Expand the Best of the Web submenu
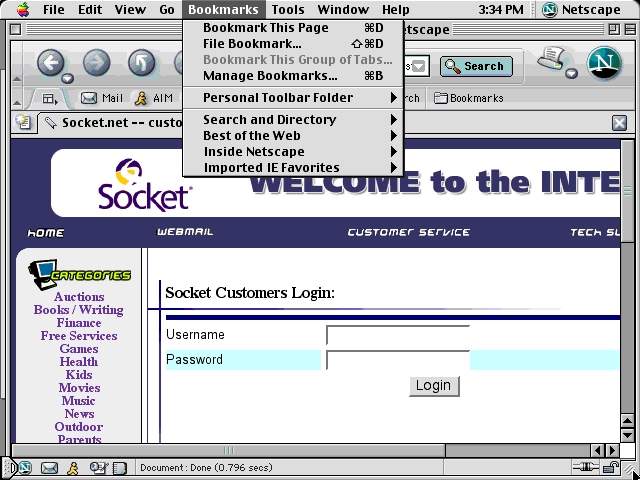Image resolution: width=640 pixels, height=480 pixels. pos(293,136)
